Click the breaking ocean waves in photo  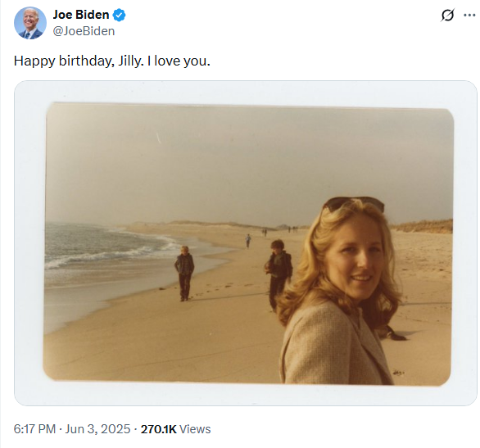pyautogui.click(x=111, y=248)
